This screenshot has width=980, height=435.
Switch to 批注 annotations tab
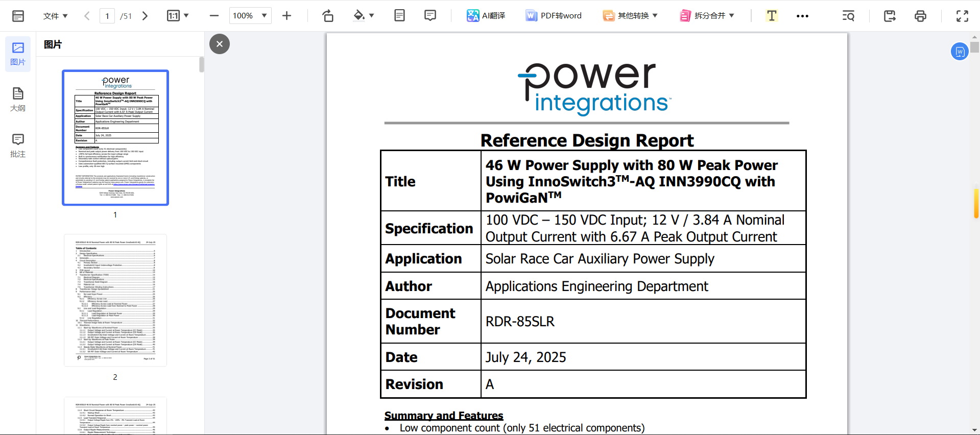click(18, 146)
